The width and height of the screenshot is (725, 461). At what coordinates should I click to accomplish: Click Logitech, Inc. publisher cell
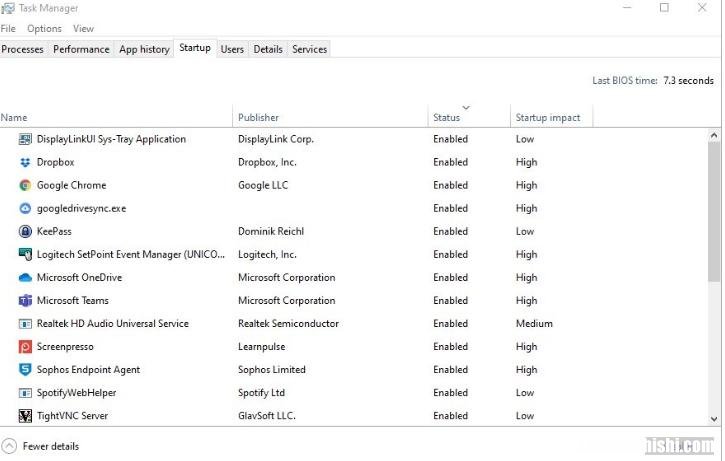pyautogui.click(x=267, y=255)
